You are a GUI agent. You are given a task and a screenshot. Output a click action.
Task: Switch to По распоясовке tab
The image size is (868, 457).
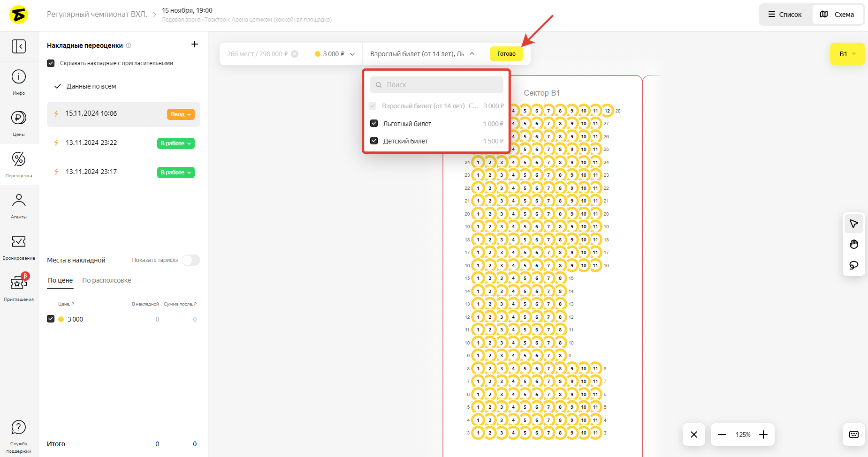coord(107,280)
